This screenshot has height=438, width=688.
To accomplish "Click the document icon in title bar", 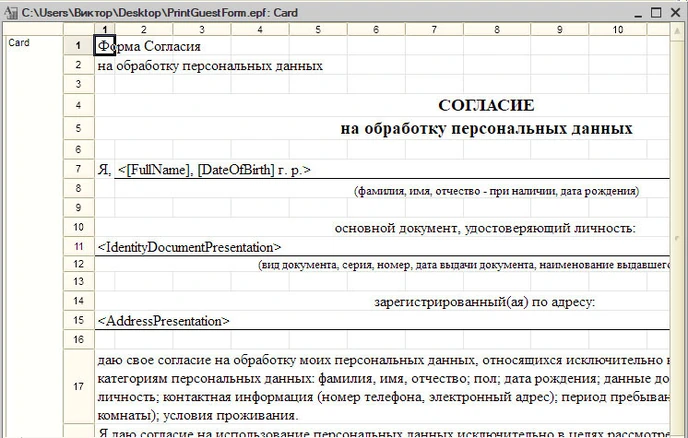I will click(10, 11).
